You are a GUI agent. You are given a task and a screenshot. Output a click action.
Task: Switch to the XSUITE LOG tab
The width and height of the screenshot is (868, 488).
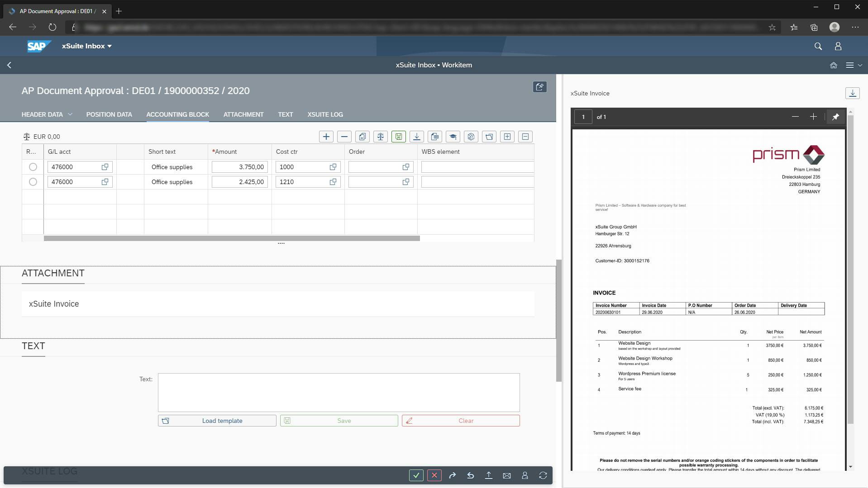click(x=325, y=114)
